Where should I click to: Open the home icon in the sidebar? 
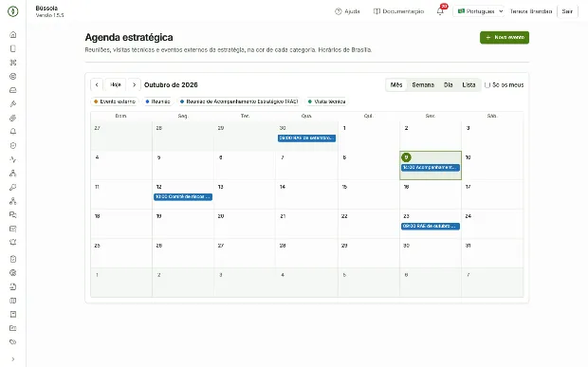coord(12,35)
